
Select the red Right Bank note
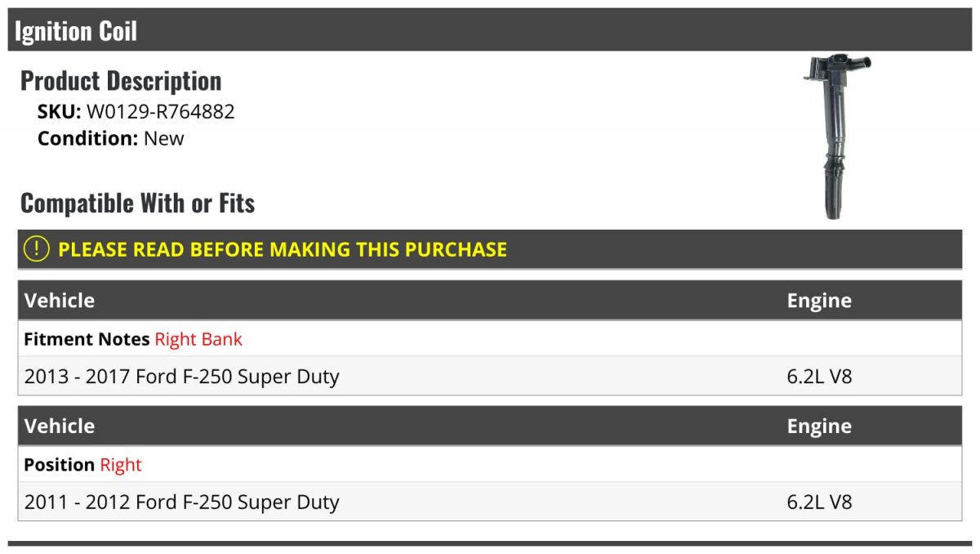[198, 338]
